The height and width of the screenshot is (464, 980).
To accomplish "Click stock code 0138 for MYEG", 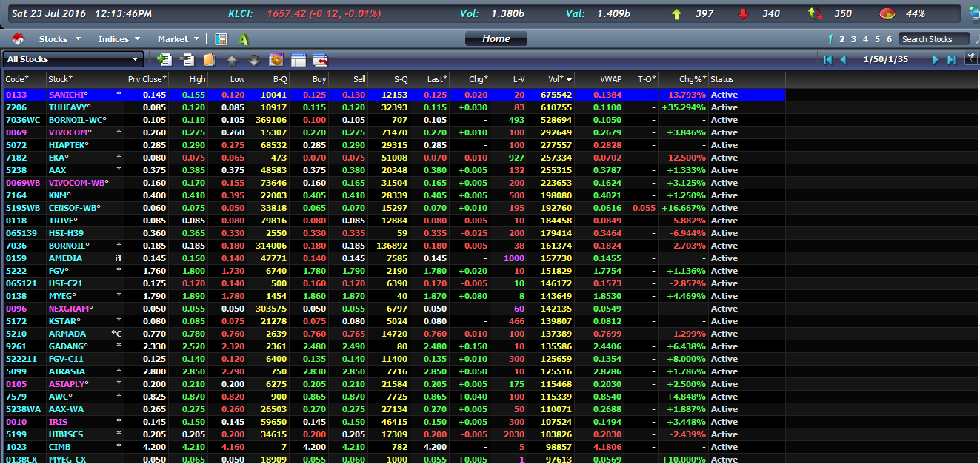I will [16, 296].
